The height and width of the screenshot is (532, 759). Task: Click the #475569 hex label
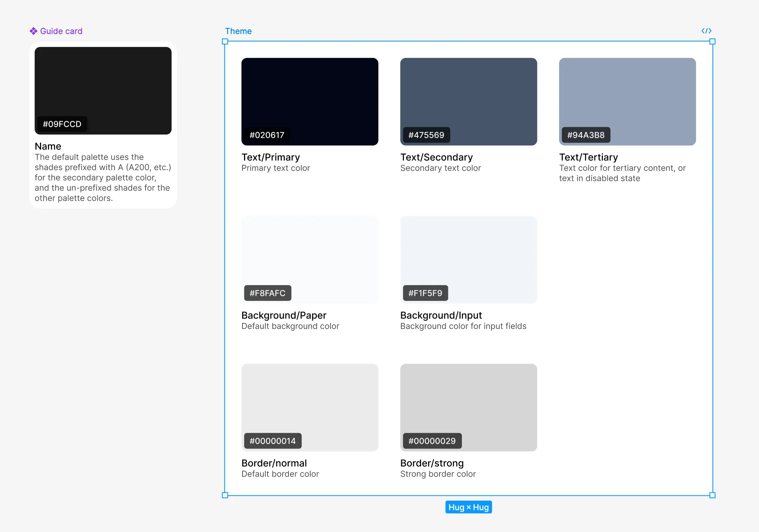(x=426, y=135)
